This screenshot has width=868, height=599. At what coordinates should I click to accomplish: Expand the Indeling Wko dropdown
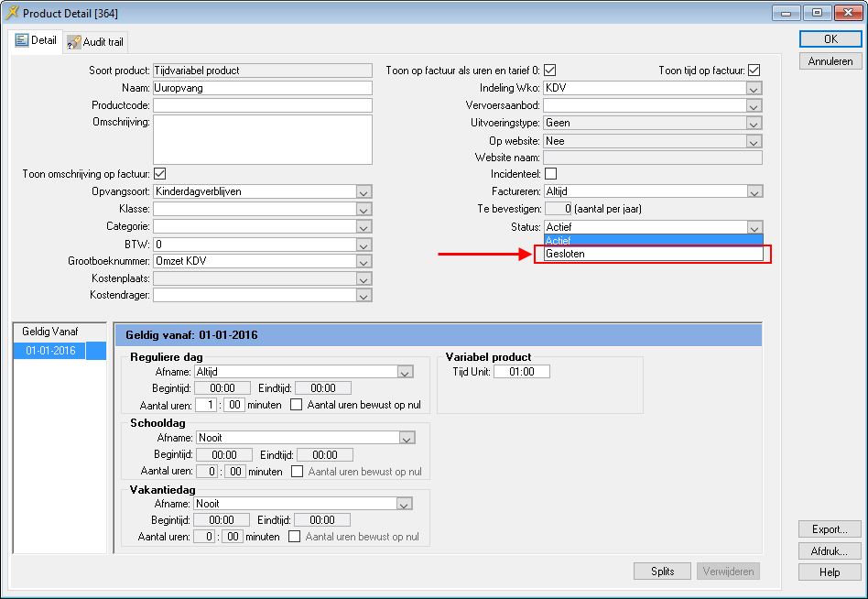point(754,88)
